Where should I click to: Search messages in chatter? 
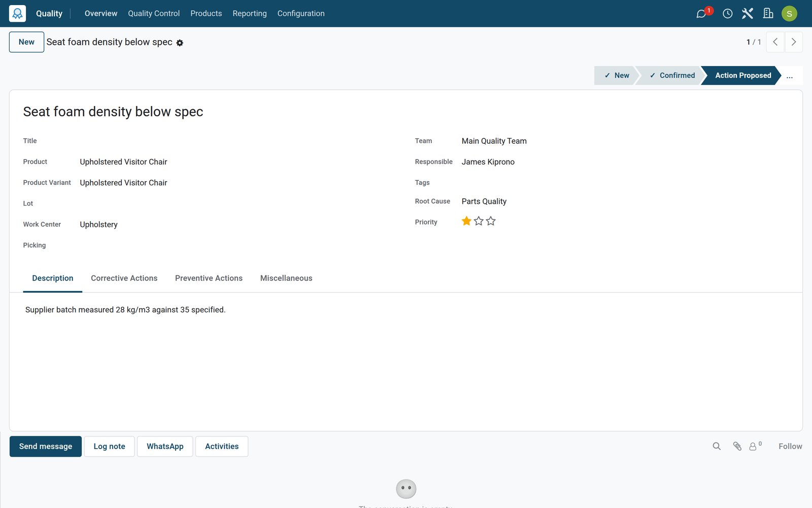pyautogui.click(x=717, y=446)
